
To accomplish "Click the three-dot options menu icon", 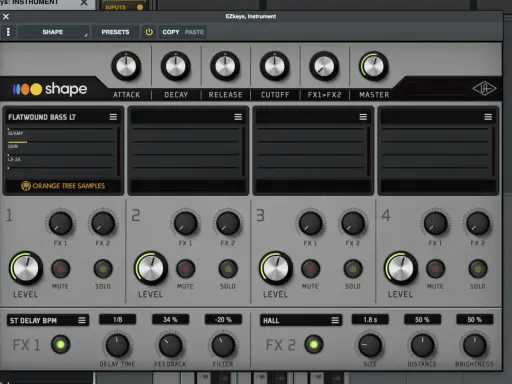I will coord(8,32).
